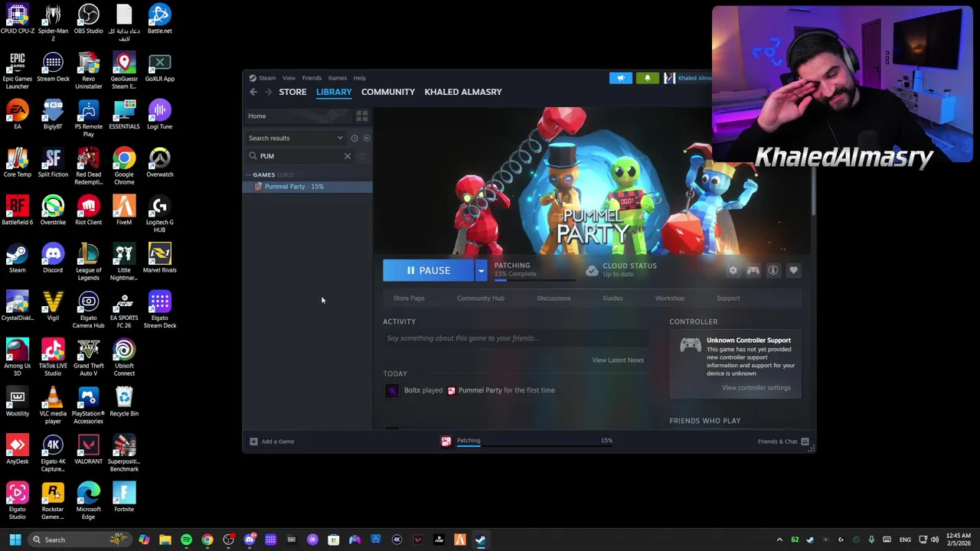
Task: Show Pummel Party game info icon
Action: click(773, 270)
